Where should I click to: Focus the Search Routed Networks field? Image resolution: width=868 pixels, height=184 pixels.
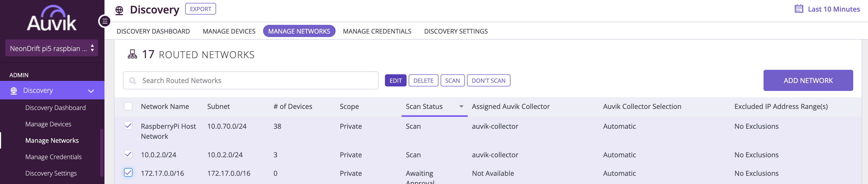click(251, 81)
